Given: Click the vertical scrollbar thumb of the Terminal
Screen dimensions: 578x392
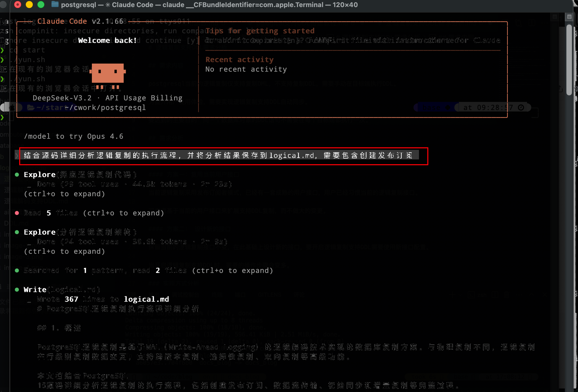Looking at the screenshot, I should coord(569,60).
